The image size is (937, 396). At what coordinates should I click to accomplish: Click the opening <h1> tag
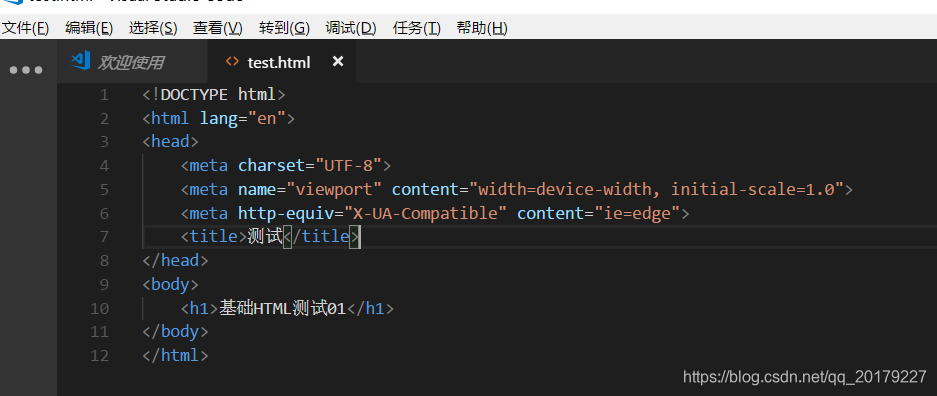coord(200,308)
